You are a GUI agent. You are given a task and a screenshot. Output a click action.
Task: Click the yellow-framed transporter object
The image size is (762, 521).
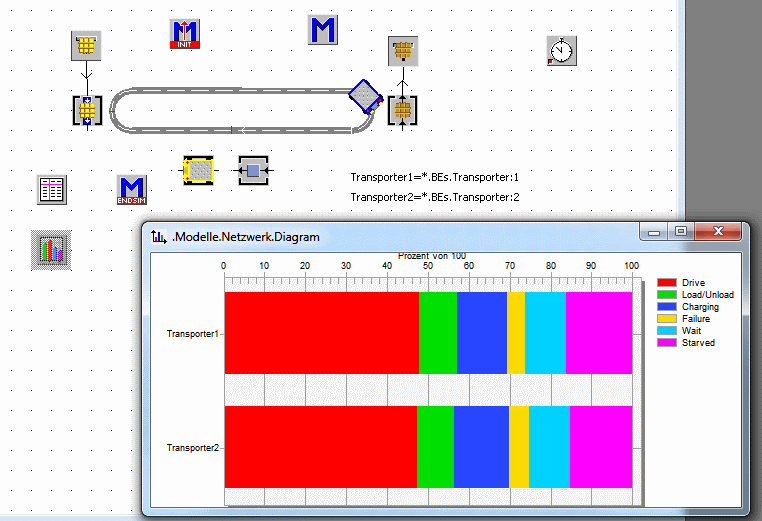point(200,171)
